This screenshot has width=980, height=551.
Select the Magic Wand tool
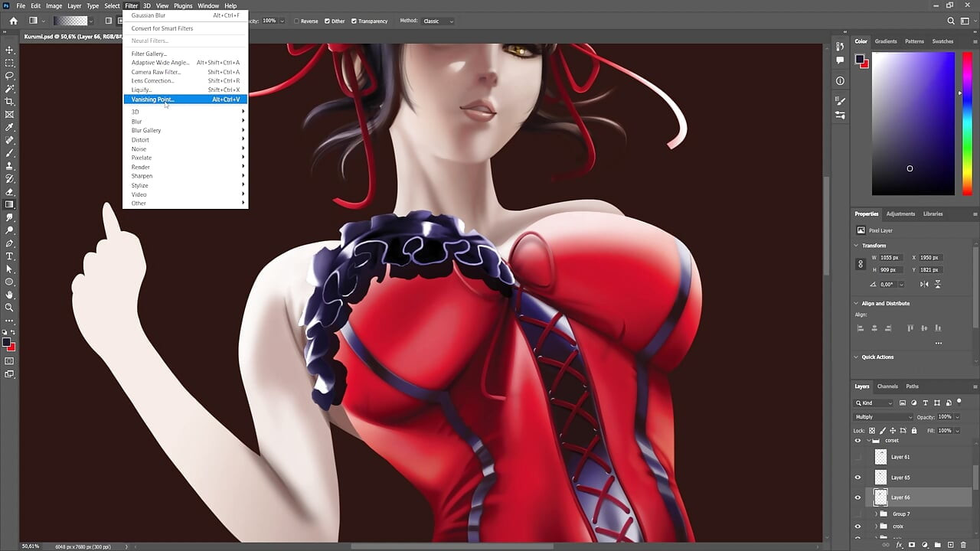point(10,89)
